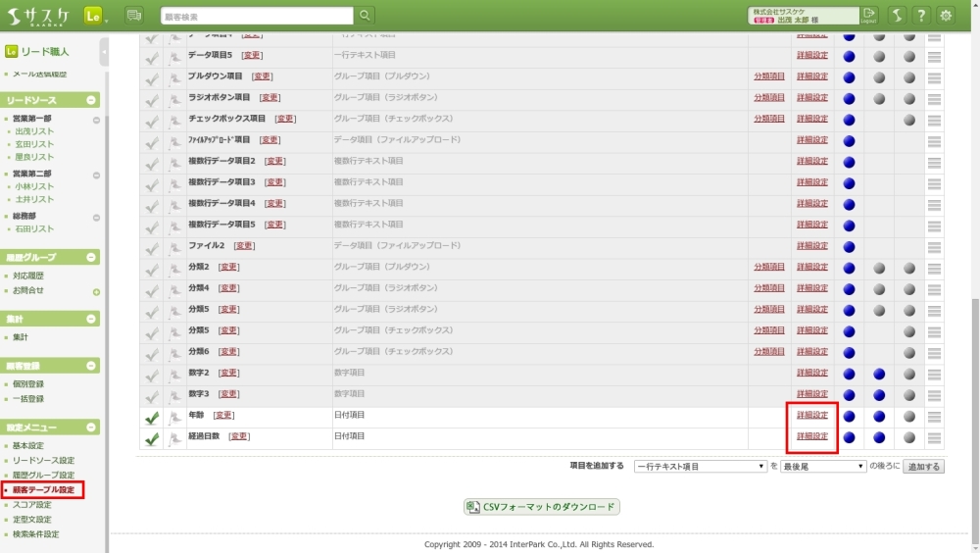Toggle the green checkmark for 年齢 row
The image size is (980, 553).
coord(152,418)
